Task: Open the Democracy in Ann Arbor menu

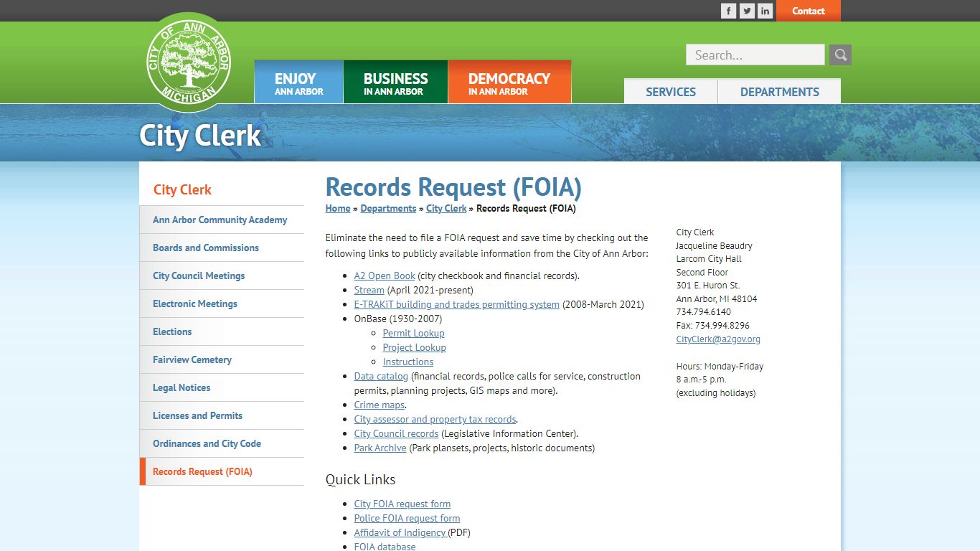Action: (509, 82)
